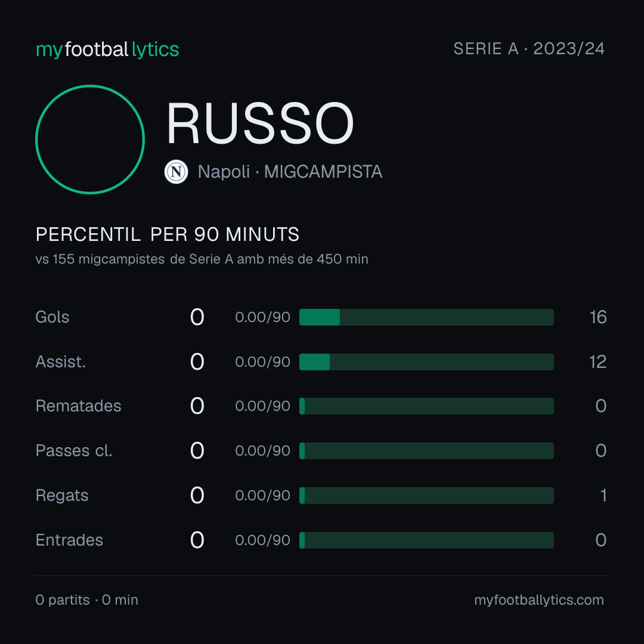Select the Passes cl. percentile bar

426,451
